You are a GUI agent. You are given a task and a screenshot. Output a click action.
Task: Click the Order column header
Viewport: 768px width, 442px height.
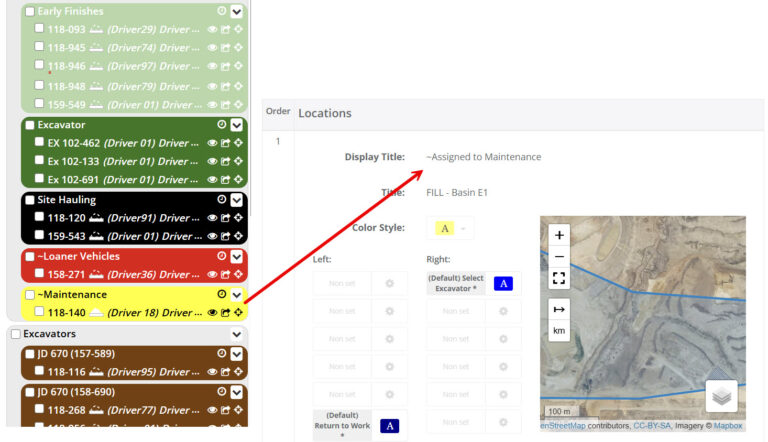278,111
